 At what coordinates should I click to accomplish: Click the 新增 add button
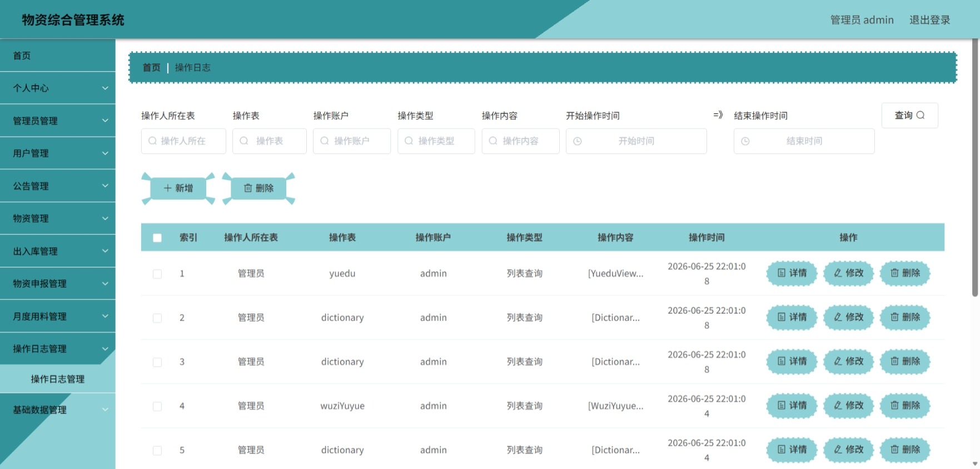point(178,188)
